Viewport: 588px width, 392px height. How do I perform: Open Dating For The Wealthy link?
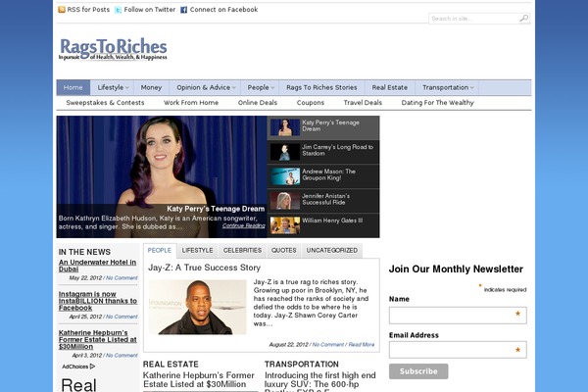click(x=438, y=102)
